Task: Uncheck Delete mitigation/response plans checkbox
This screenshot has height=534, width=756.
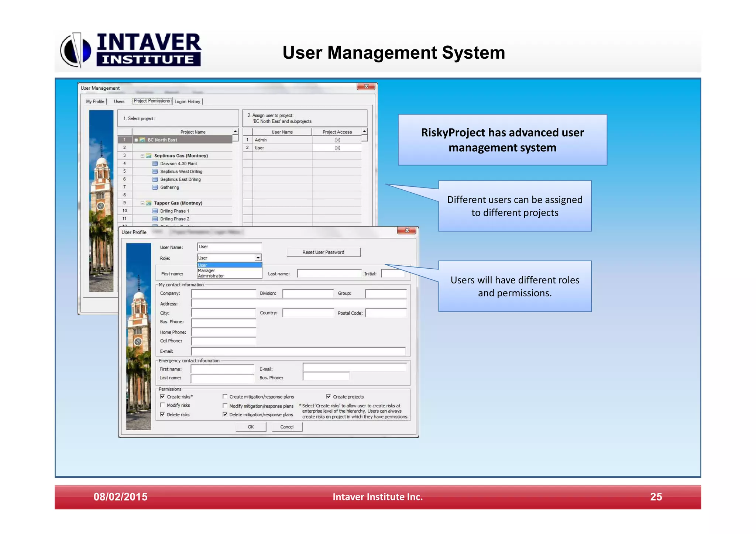Action: coord(225,414)
